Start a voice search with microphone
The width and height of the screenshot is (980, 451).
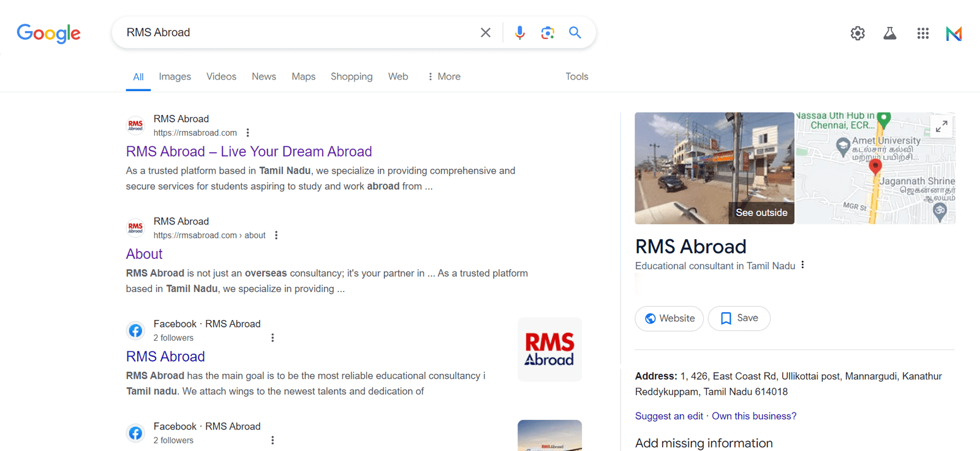(519, 32)
